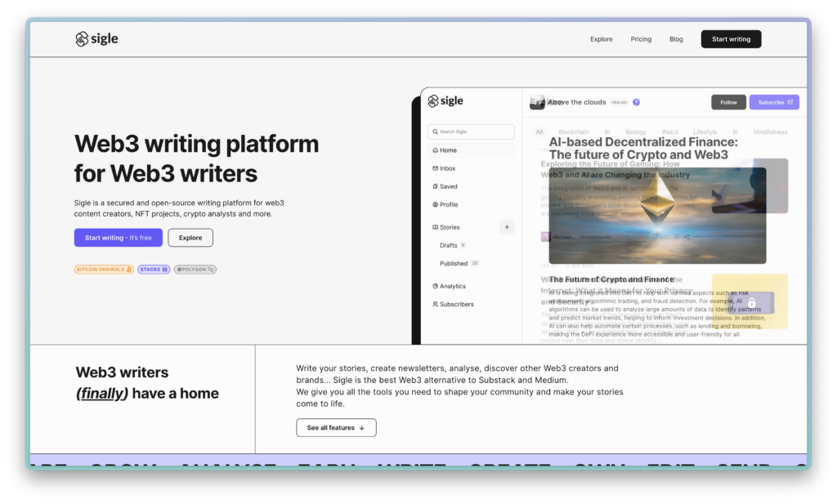
Task: Open the Explore page from the top navigation
Action: tap(601, 39)
